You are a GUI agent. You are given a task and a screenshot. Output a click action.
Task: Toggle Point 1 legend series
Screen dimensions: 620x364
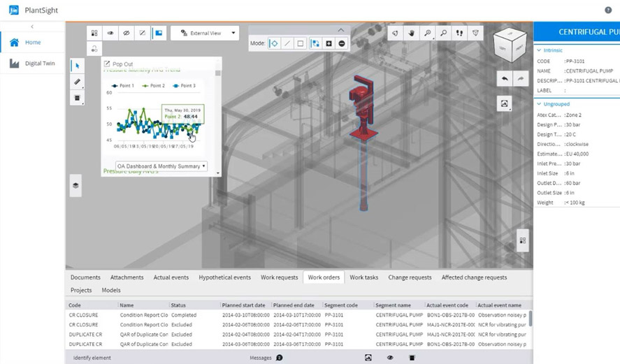[123, 85]
